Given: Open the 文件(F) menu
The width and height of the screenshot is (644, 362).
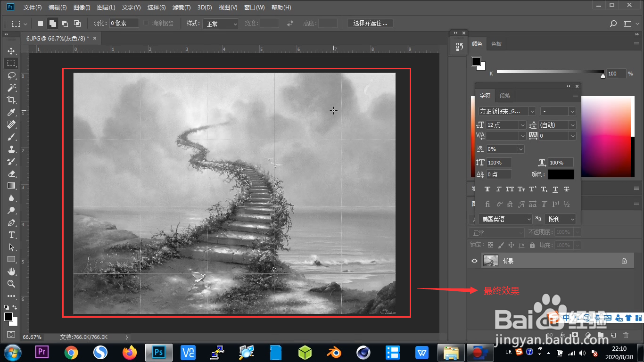Looking at the screenshot, I should tap(33, 8).
